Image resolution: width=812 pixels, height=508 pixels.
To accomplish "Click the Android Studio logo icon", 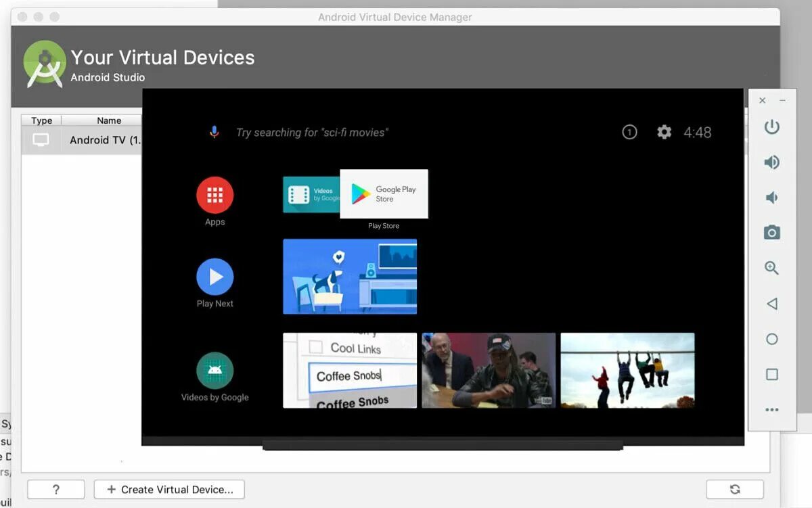I will point(45,64).
